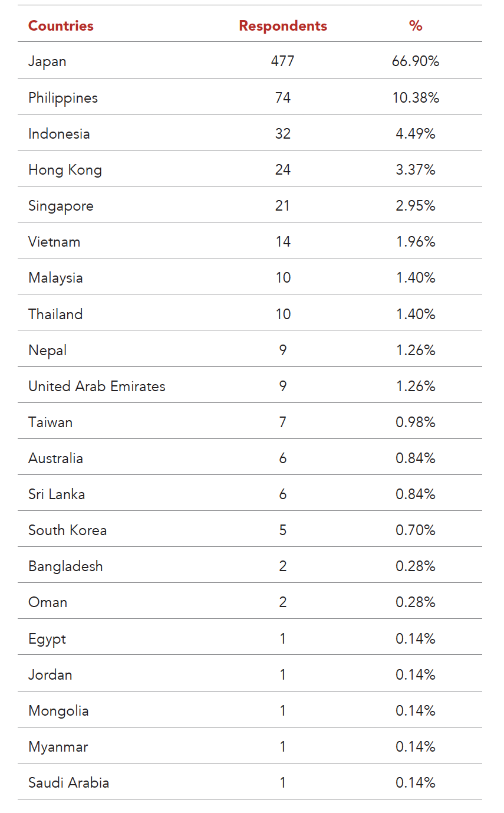
Task: Select the Nepal row label
Action: click(47, 350)
